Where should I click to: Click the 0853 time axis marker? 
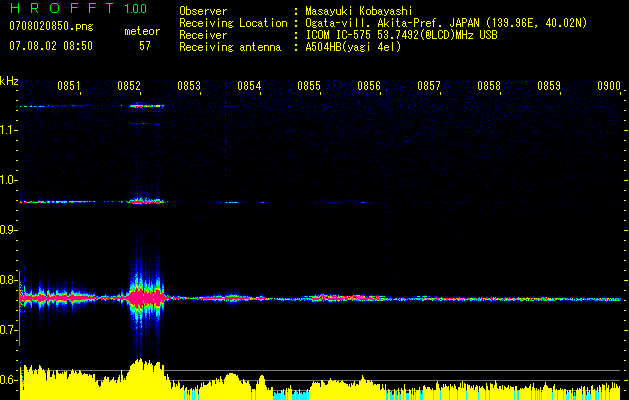click(x=189, y=86)
